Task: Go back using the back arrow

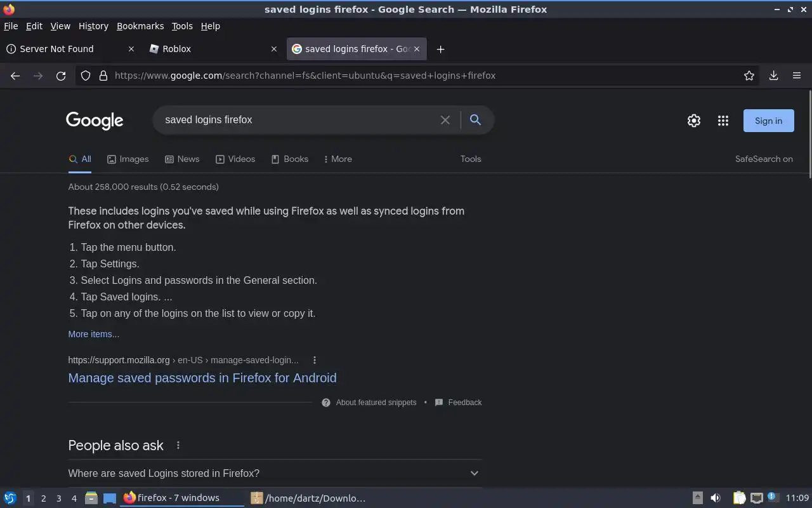Action: click(15, 76)
